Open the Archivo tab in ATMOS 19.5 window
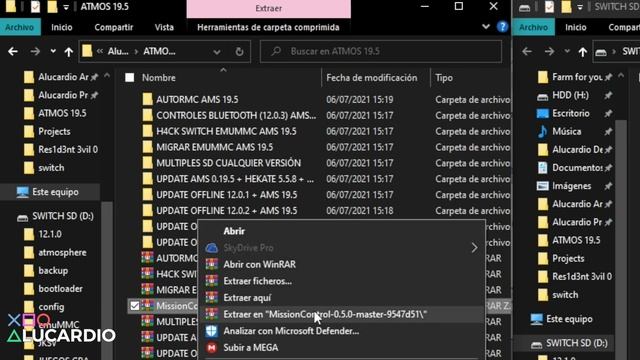 coord(20,27)
